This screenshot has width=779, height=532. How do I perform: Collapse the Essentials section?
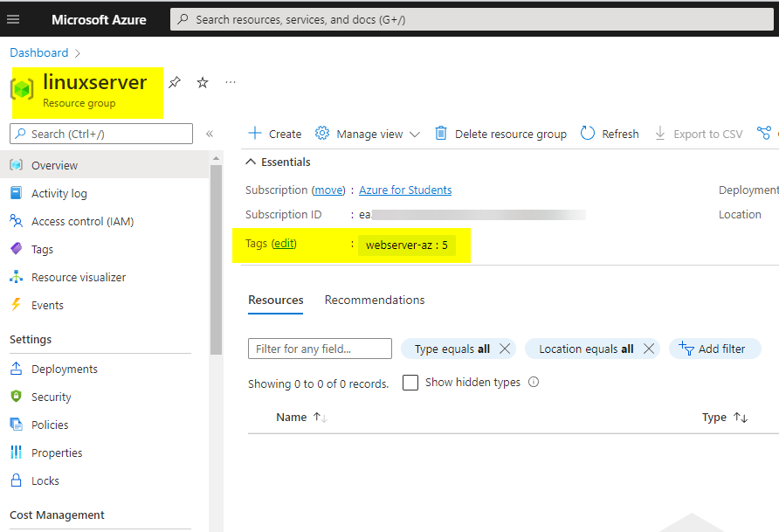point(279,162)
